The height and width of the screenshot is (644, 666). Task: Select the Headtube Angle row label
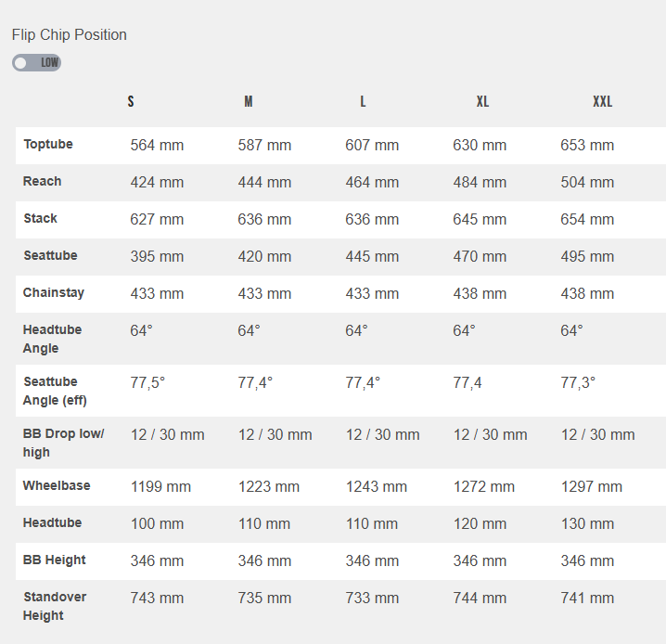tap(53, 339)
